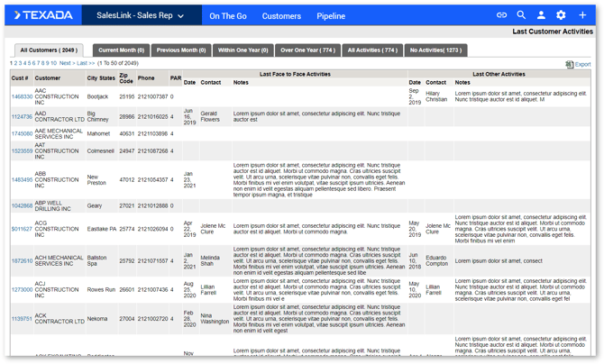Open customer number 1468330
Viewport: 604px width, 364px height.
coord(22,96)
